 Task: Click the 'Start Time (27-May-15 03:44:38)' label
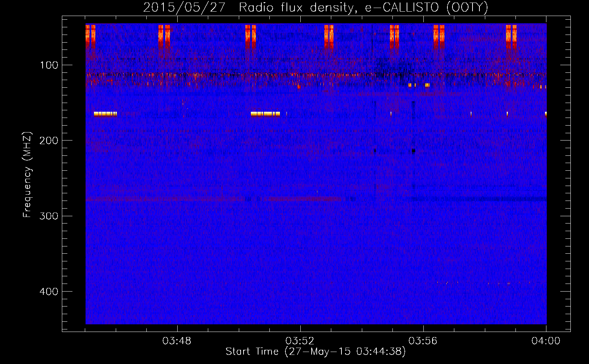[x=316, y=352]
